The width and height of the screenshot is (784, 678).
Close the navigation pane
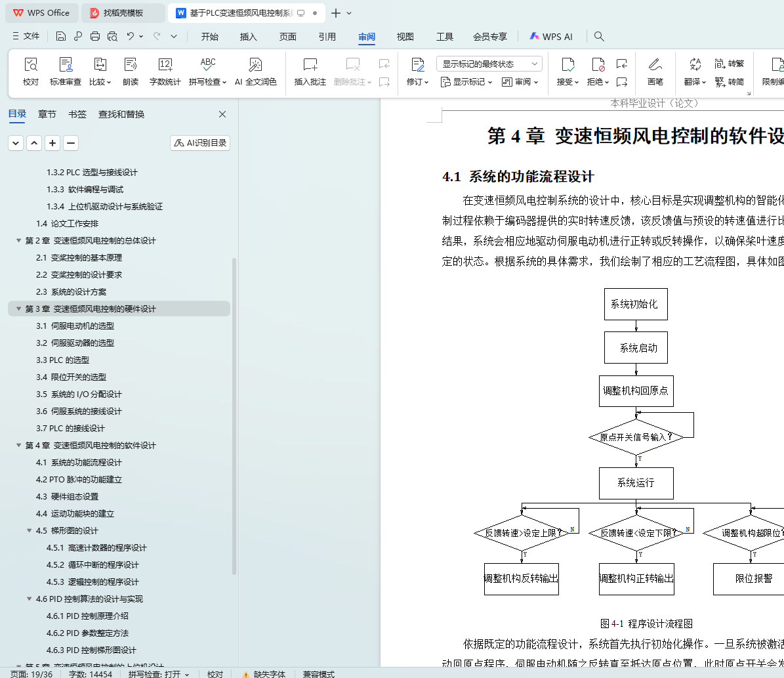pos(222,114)
